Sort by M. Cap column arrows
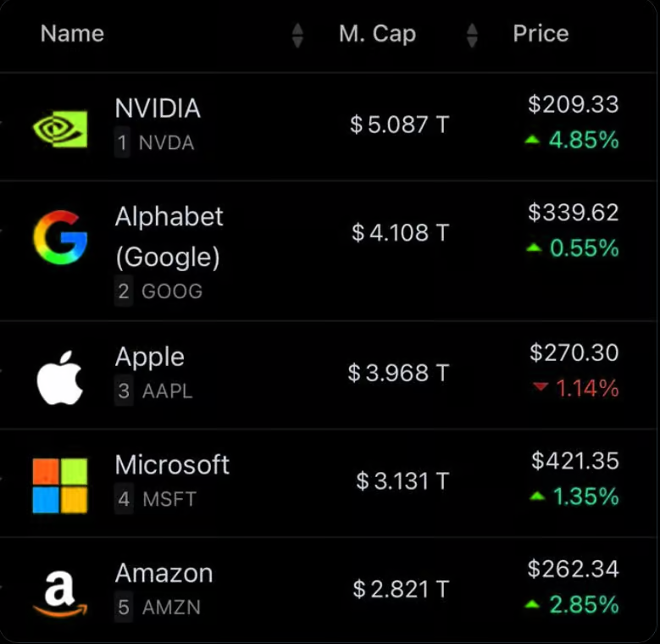The width and height of the screenshot is (660, 644). (x=472, y=35)
